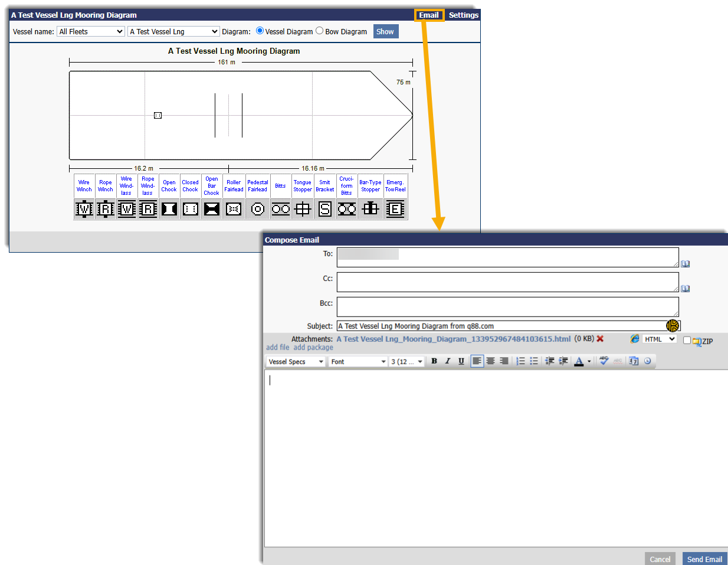Viewport: 728px width, 565px height.
Task: Open address book next to To field
Action: click(x=686, y=264)
